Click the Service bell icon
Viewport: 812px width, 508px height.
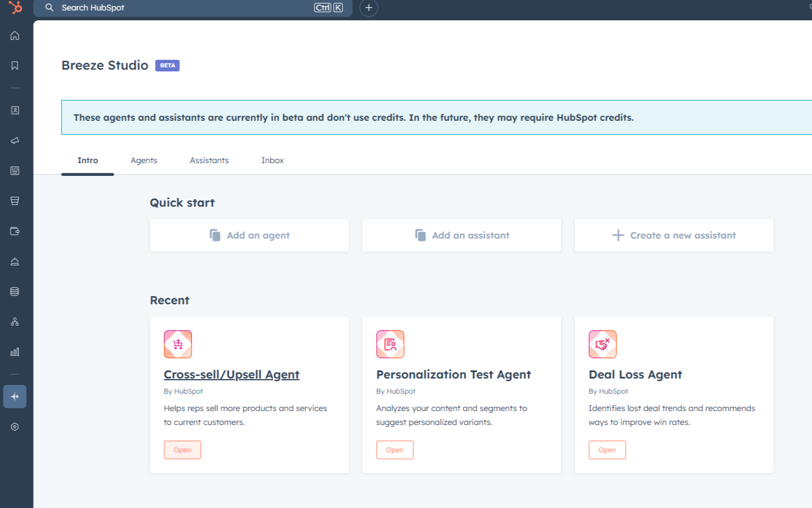tap(15, 261)
